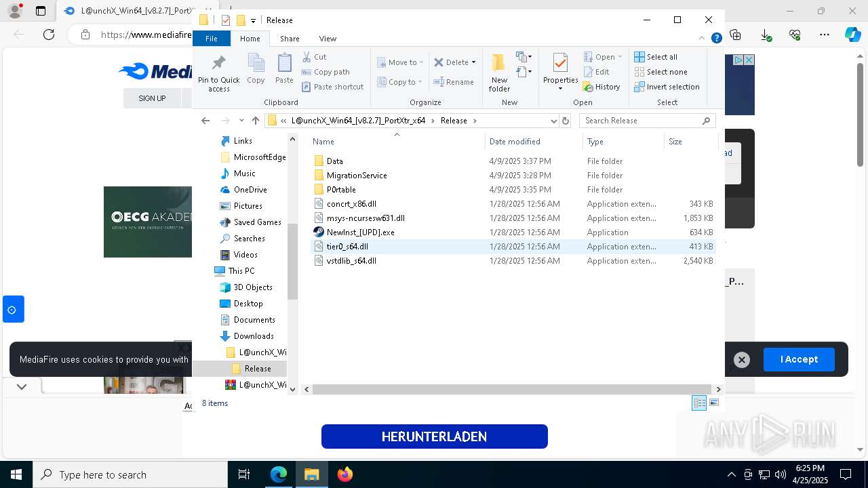Refresh the Edge browser page
The image size is (868, 488).
pos(48,35)
